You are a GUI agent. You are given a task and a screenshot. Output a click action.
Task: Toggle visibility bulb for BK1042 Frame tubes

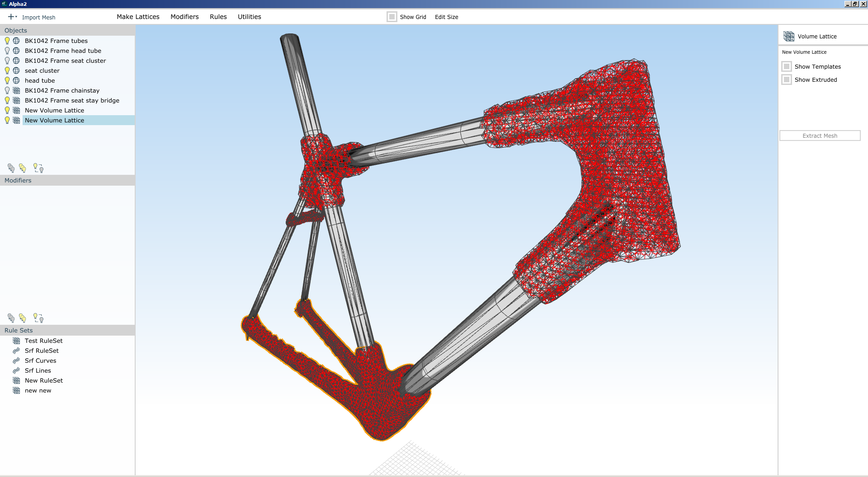click(7, 41)
